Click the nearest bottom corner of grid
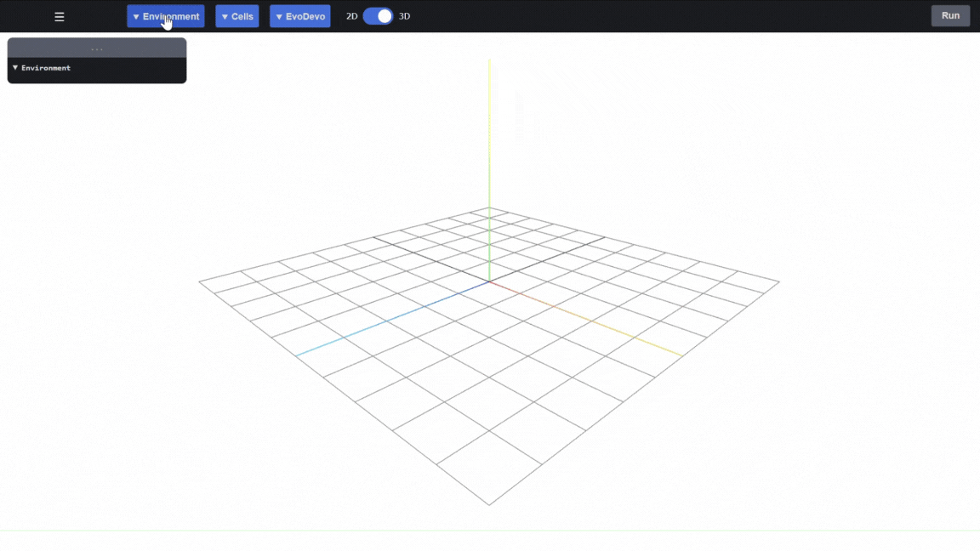The height and width of the screenshot is (551, 980). tap(489, 504)
